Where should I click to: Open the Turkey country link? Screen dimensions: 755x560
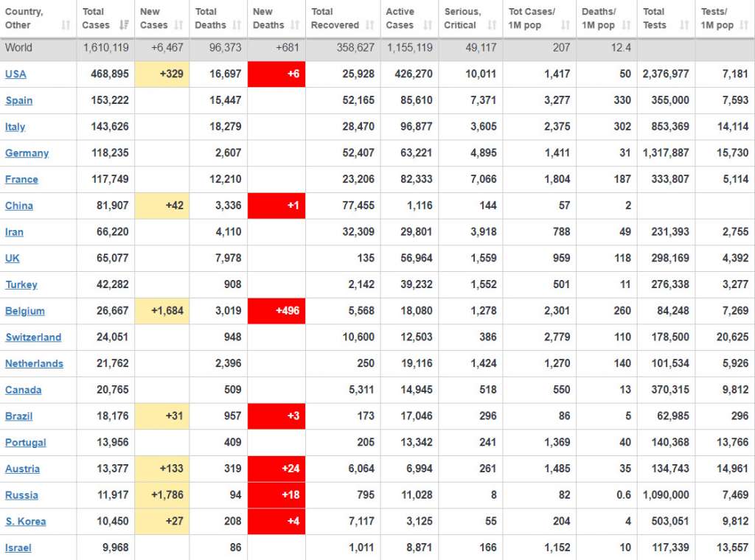point(21,285)
